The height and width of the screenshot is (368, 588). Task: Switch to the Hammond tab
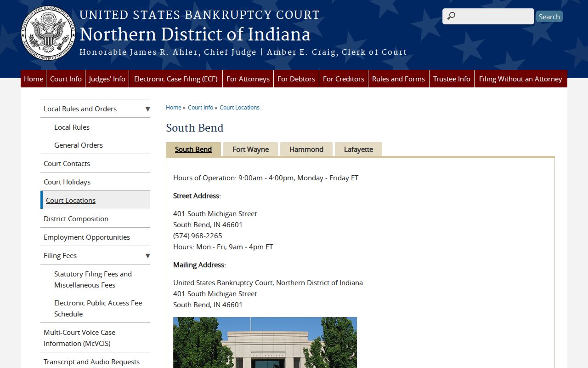pos(306,149)
